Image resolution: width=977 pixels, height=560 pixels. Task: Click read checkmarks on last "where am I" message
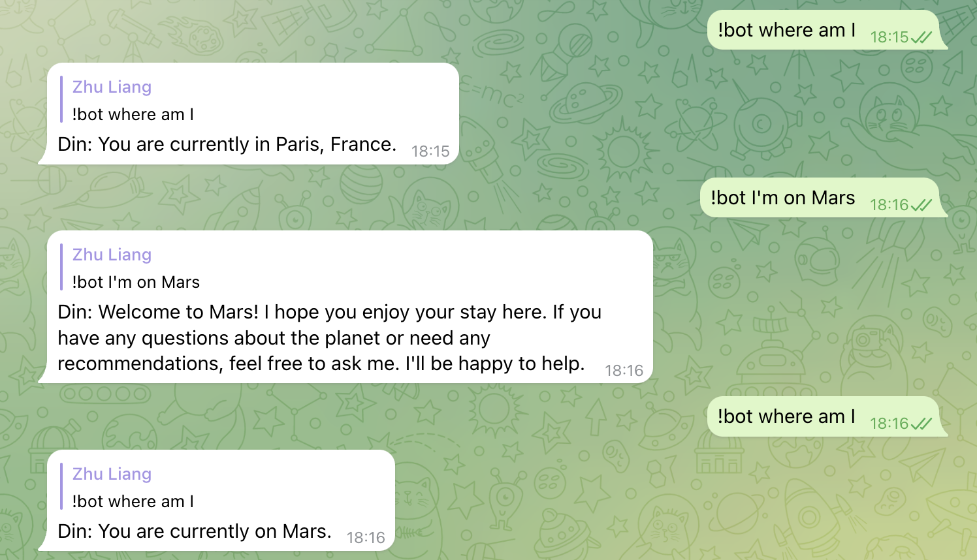click(x=921, y=424)
